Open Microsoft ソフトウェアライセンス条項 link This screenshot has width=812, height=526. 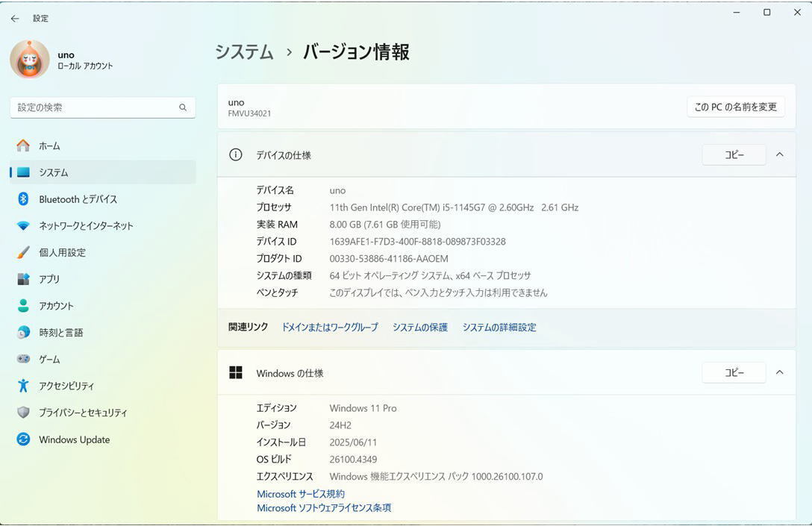point(324,508)
